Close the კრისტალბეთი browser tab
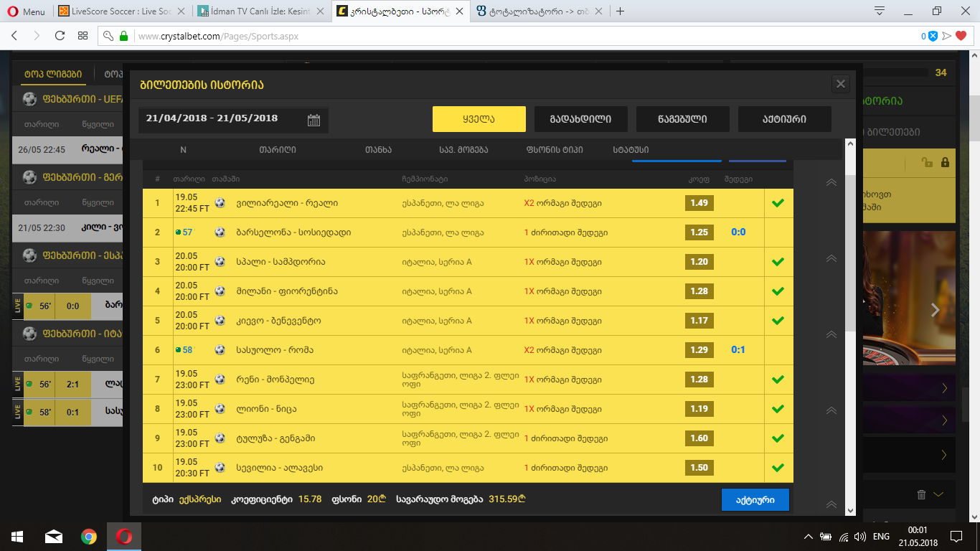Screen dimensions: 980x551 pyautogui.click(x=461, y=11)
